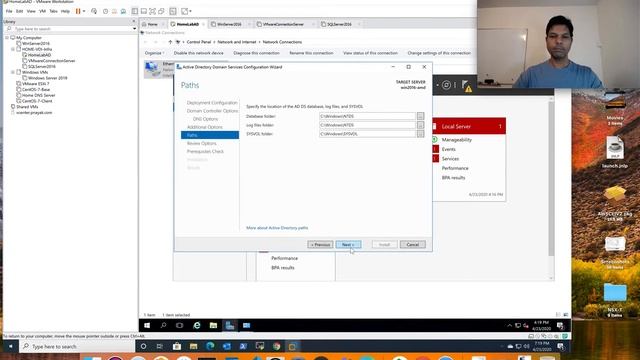The image size is (640, 360).
Task: Click browse button for Log files folder
Action: tap(420, 125)
